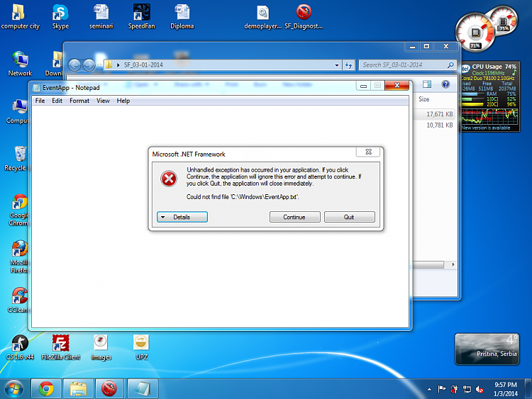Screen dimensions: 532x399
Task: Close the Microsoft .NET Framework dialog
Action: coord(368,152)
